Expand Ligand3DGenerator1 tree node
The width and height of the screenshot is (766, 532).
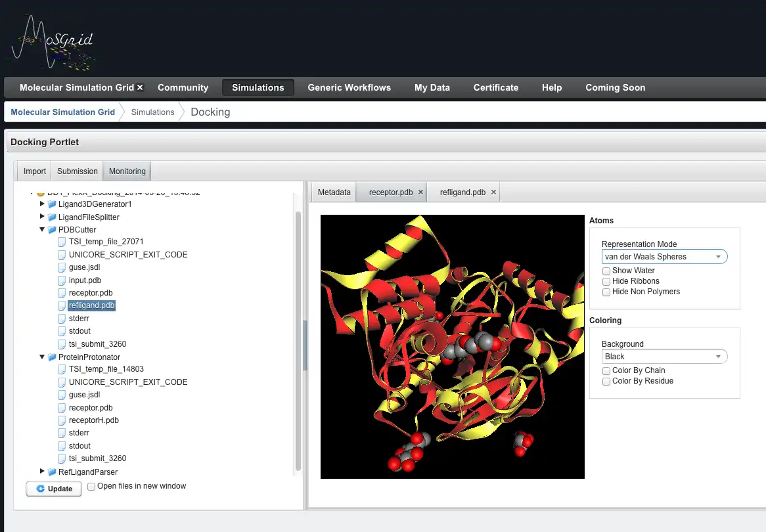tap(42, 204)
